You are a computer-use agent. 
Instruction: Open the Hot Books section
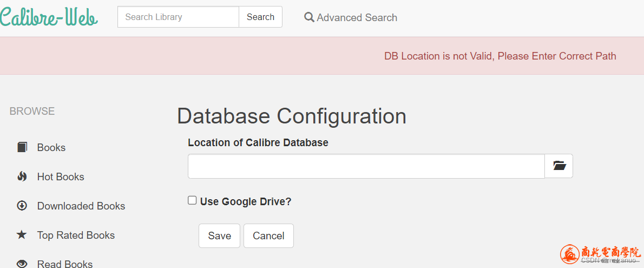point(61,177)
